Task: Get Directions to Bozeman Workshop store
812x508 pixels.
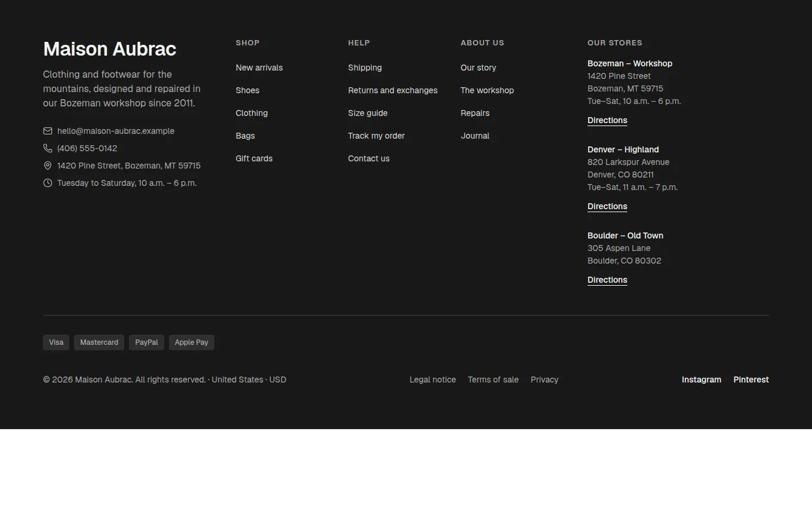Action: point(607,120)
